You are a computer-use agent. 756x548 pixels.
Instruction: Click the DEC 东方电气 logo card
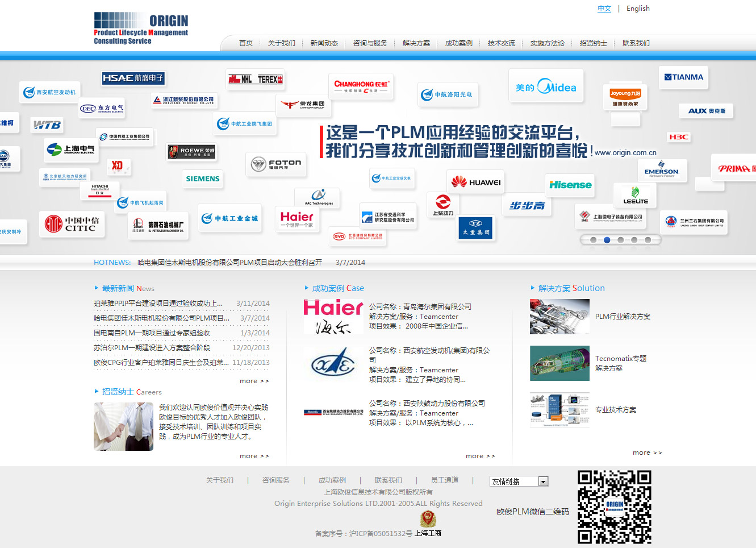pos(102,108)
